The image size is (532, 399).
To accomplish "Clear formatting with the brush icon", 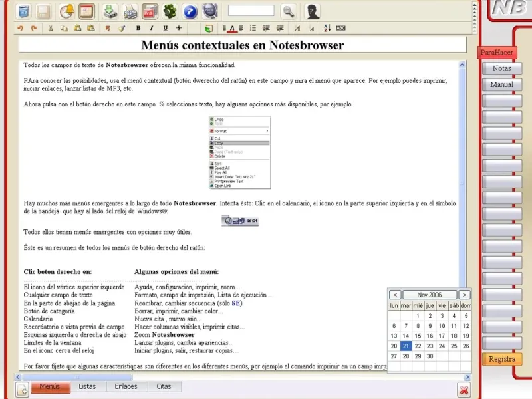I will pyautogui.click(x=122, y=28).
